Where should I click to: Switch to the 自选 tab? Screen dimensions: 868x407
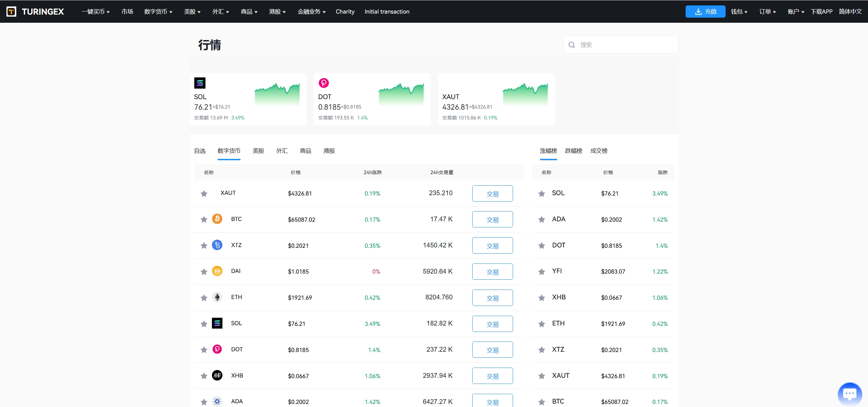[x=200, y=151]
